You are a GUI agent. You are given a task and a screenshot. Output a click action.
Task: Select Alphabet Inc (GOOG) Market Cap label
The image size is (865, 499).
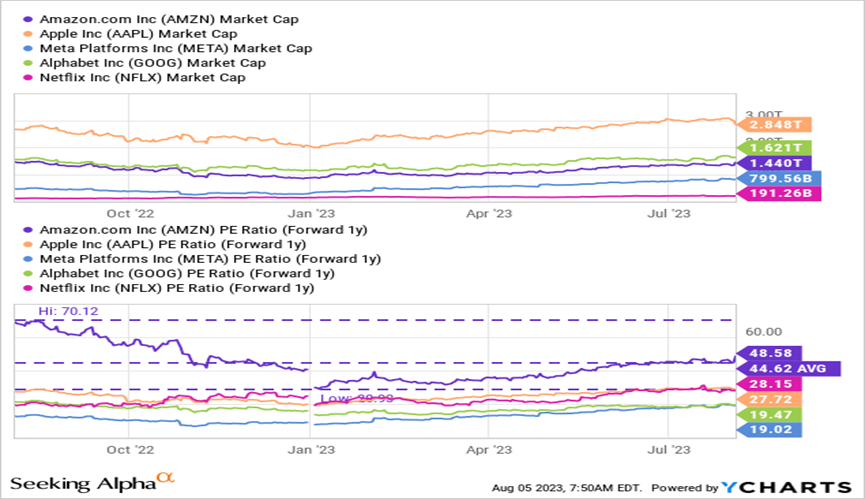pos(153,63)
